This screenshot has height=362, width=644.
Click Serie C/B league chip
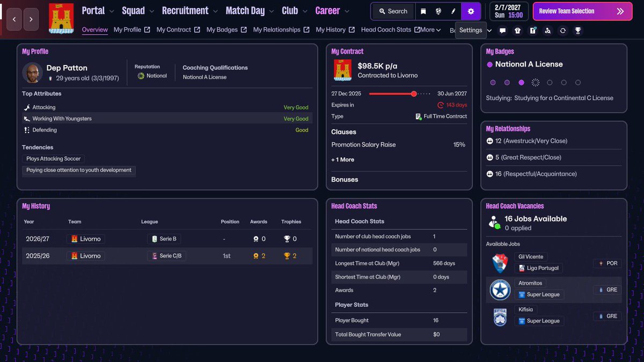point(166,256)
